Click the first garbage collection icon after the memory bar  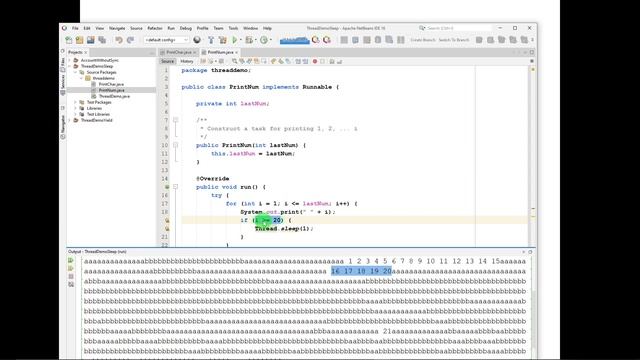pyautogui.click(x=316, y=40)
